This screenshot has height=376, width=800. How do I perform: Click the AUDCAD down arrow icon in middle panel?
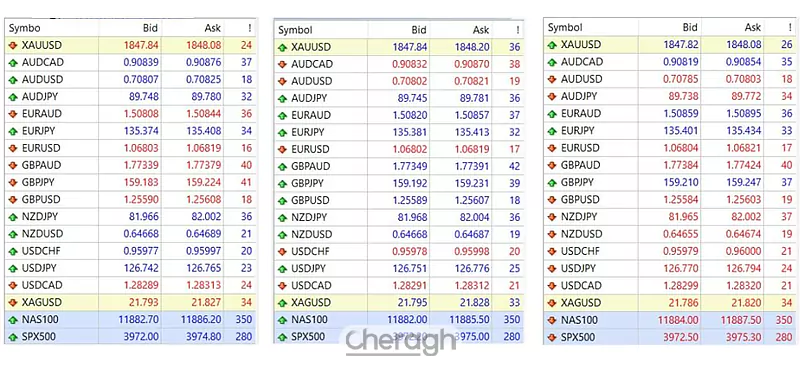coord(283,64)
